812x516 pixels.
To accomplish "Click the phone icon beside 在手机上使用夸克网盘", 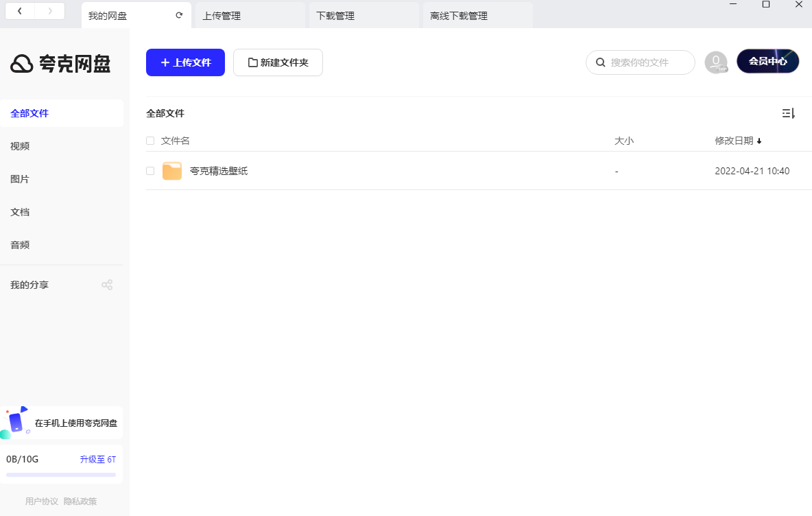I will coord(16,421).
